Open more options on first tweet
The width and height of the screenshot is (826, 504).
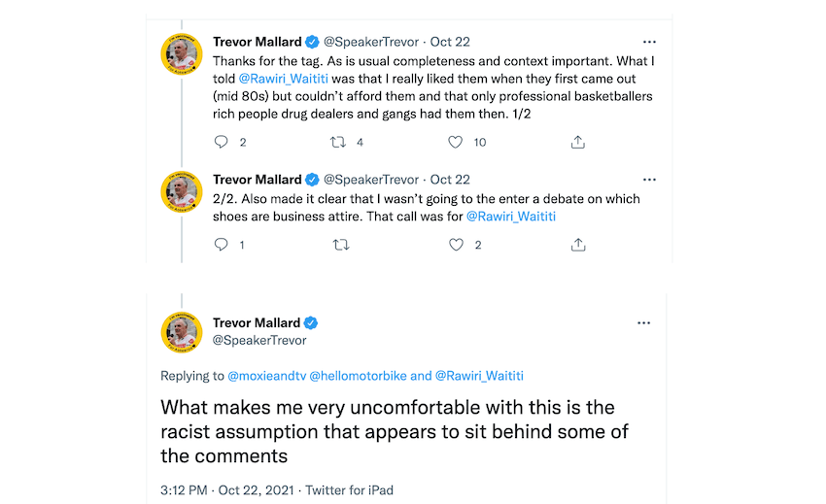[649, 43]
